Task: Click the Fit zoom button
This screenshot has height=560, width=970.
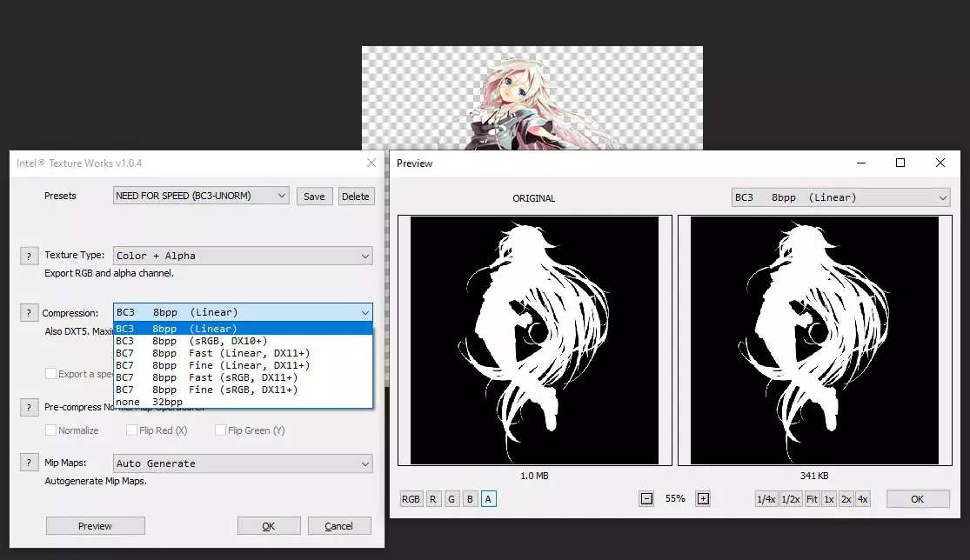Action: (x=812, y=499)
